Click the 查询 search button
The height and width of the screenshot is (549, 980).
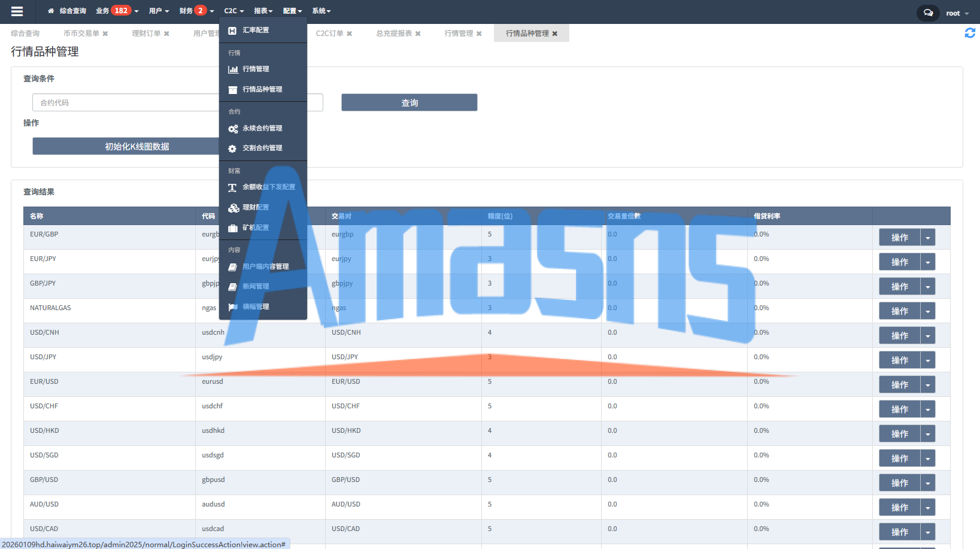tap(409, 102)
